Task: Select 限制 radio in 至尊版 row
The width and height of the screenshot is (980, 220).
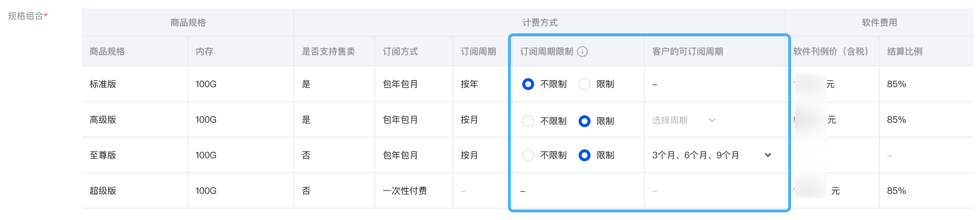Action: click(584, 155)
